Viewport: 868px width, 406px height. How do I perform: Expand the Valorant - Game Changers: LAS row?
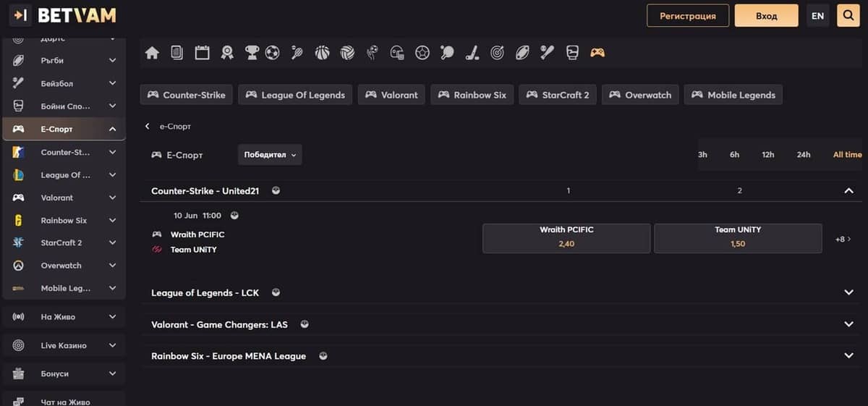pos(848,324)
